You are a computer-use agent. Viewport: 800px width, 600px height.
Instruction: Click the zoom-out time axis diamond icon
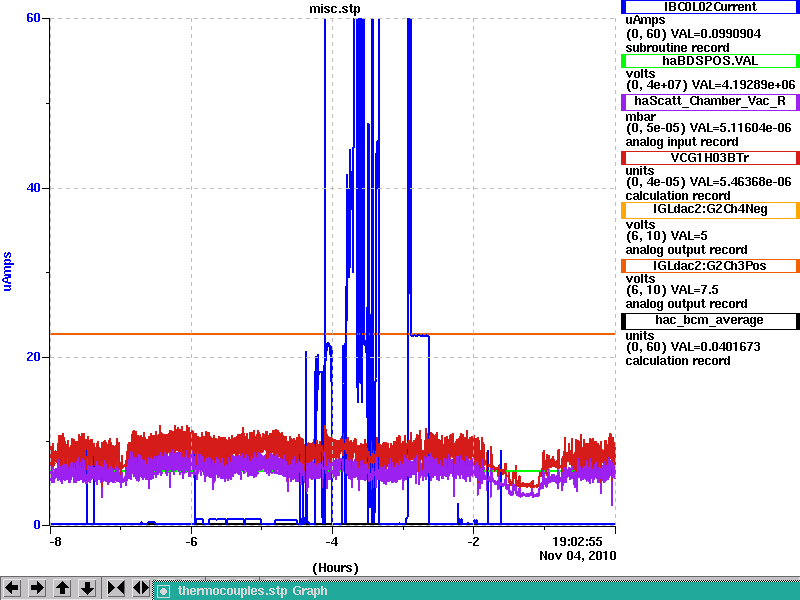(140, 588)
